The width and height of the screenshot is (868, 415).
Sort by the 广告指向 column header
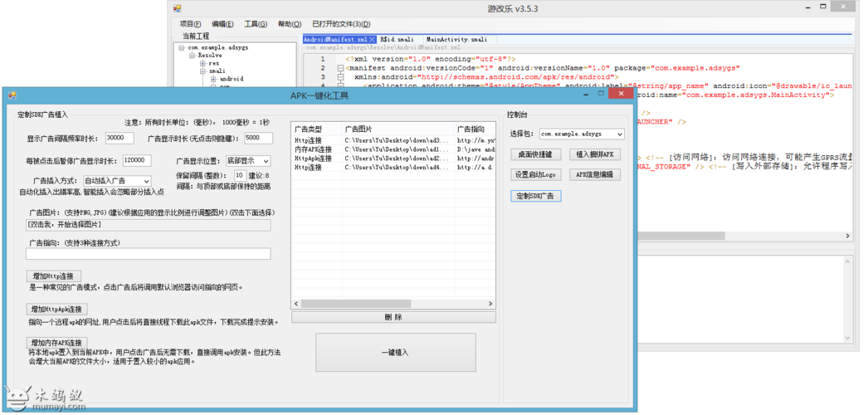pyautogui.click(x=475, y=129)
